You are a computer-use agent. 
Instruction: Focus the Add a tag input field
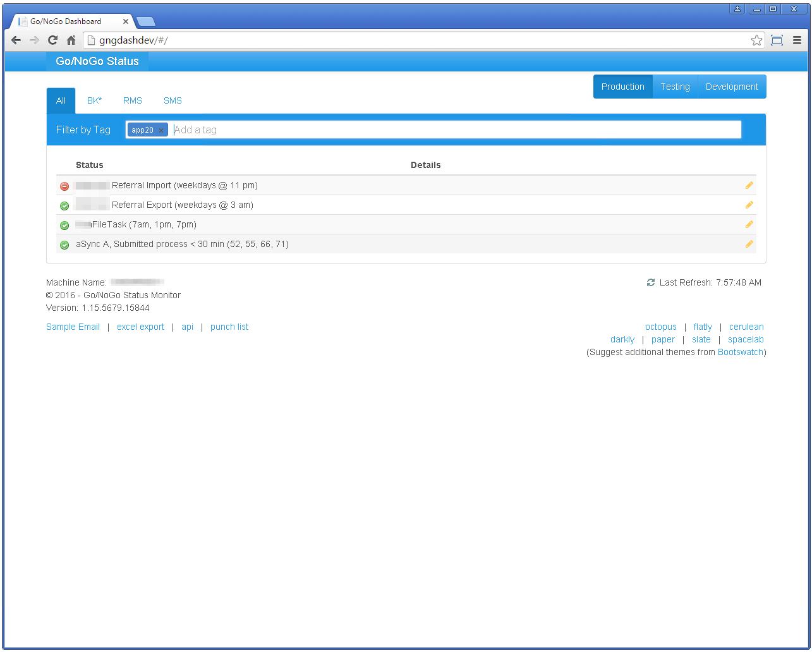[455, 130]
